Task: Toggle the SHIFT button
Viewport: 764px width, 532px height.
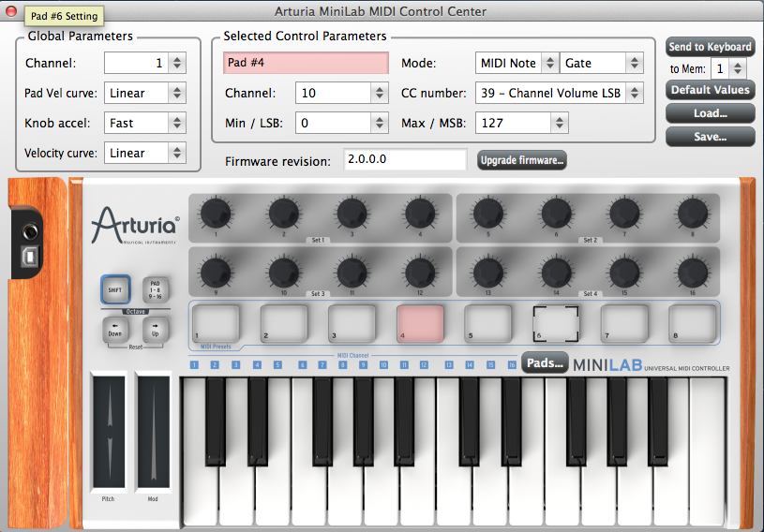Action: [115, 290]
